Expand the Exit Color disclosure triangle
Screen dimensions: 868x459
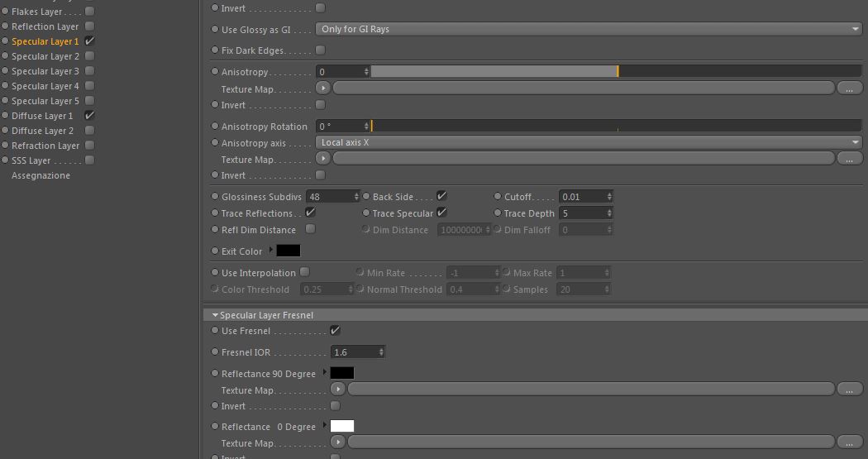pyautogui.click(x=270, y=251)
